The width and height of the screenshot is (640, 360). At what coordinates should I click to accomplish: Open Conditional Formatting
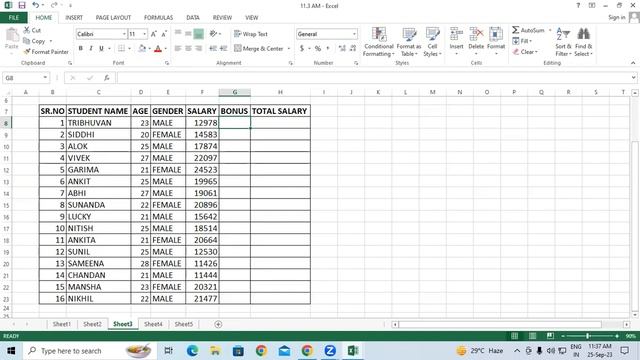(378, 42)
